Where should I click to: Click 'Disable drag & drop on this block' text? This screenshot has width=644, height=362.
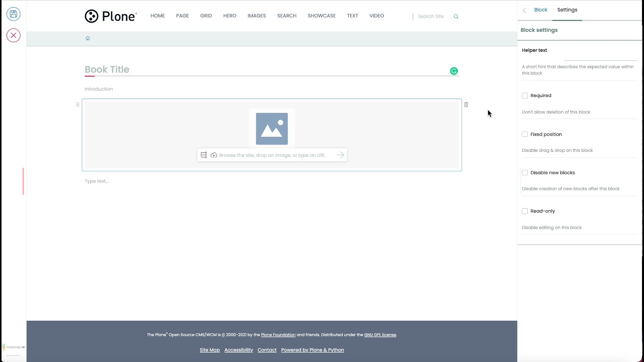tap(557, 150)
